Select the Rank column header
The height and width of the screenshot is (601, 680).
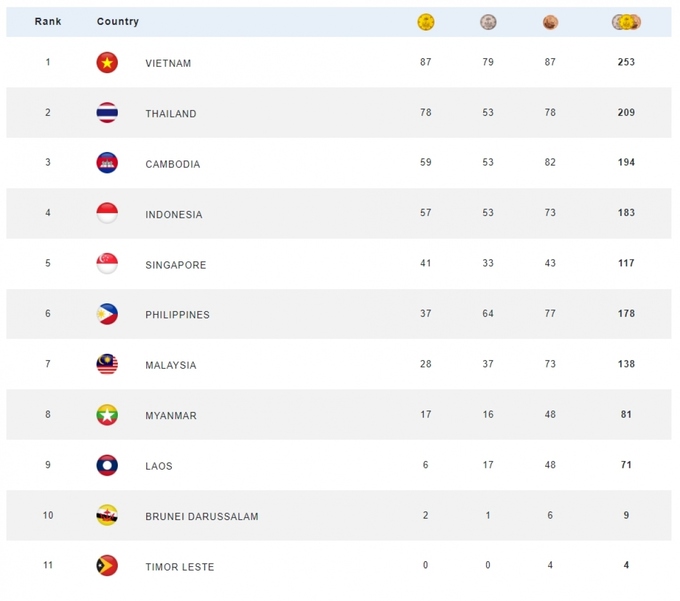(48, 21)
